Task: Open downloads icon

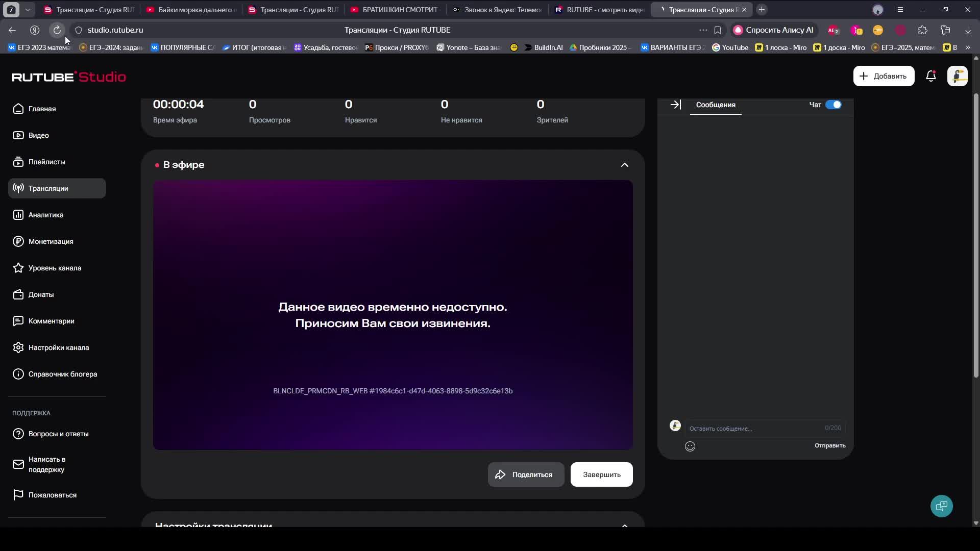Action: pos(967,30)
